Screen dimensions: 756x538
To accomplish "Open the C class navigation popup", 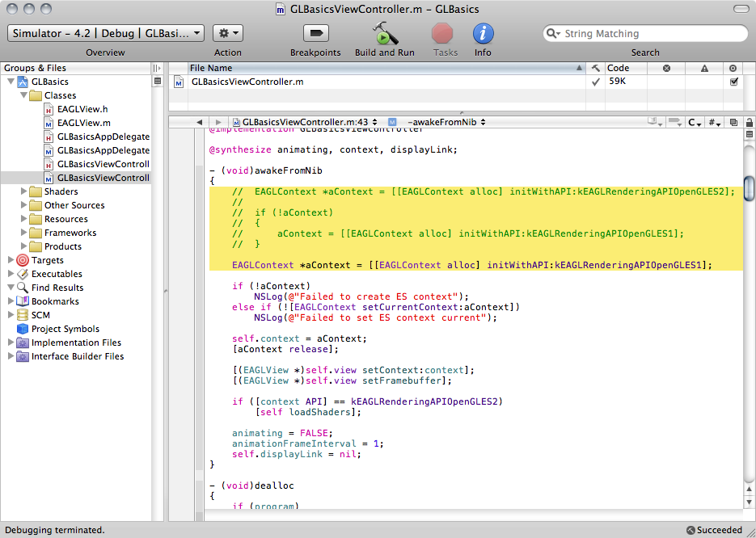I will 695,122.
